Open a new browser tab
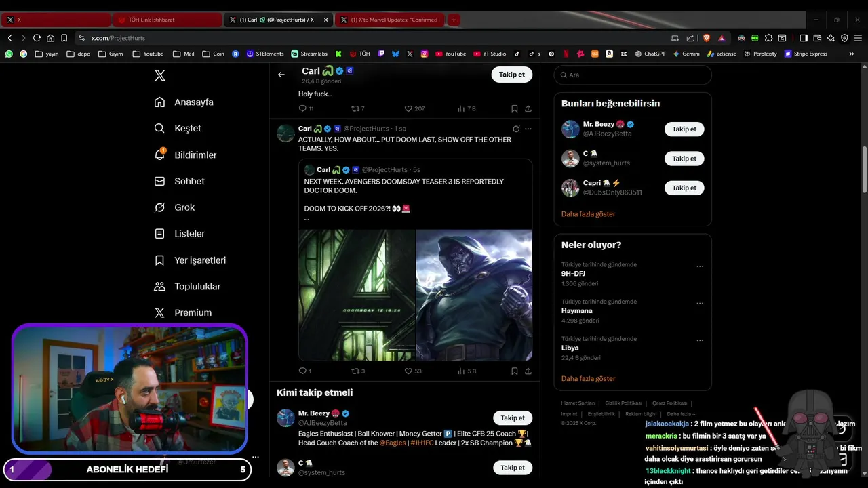This screenshot has height=488, width=868. 454,20
